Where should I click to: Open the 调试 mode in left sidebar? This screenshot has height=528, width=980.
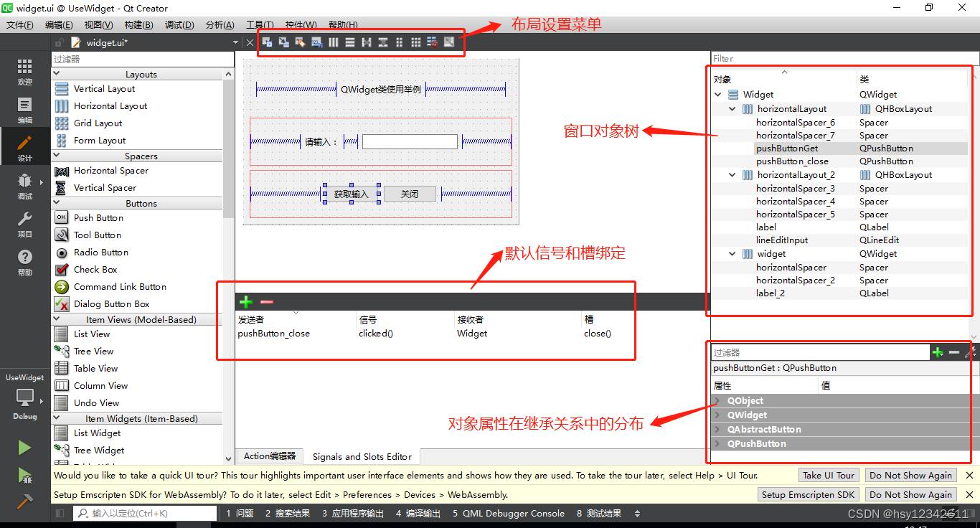click(24, 187)
